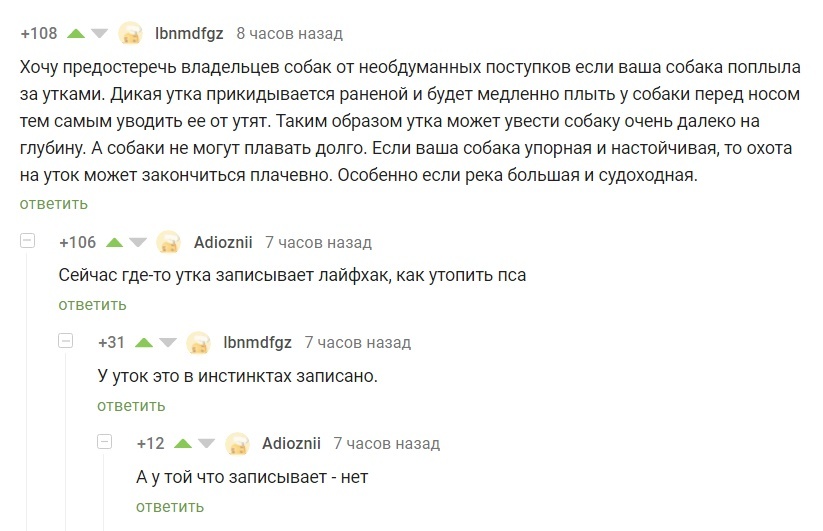Click the avatar next to the +31 comment

199,343
